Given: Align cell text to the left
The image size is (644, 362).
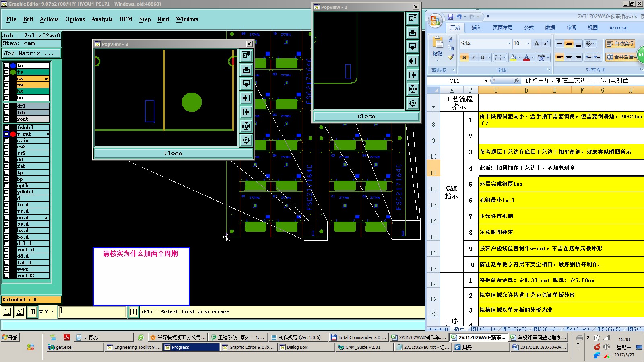Looking at the screenshot, I should tap(559, 57).
